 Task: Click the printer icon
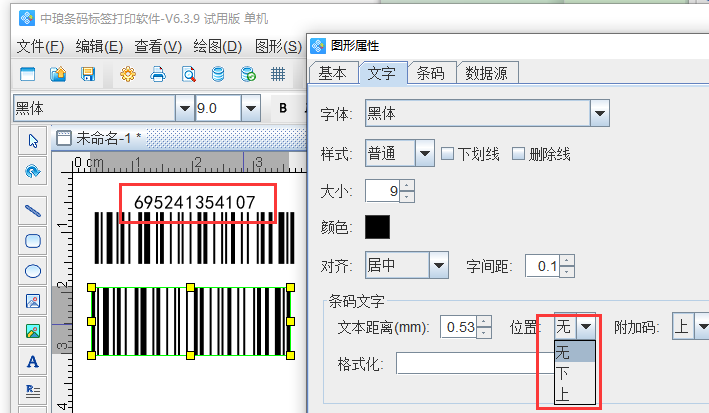(158, 74)
